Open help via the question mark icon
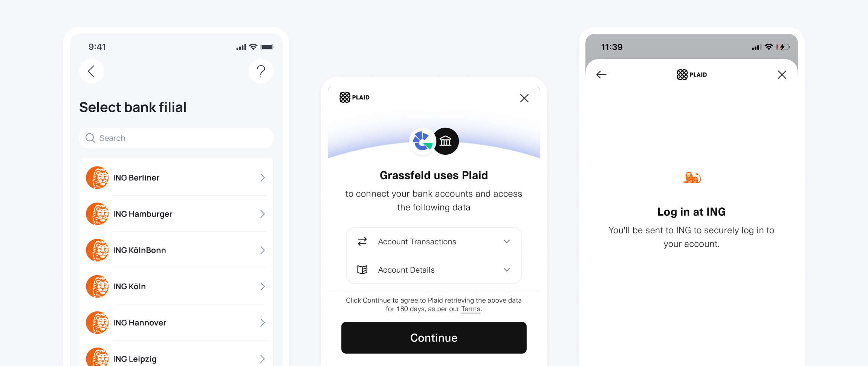Image resolution: width=868 pixels, height=366 pixels. 261,71
